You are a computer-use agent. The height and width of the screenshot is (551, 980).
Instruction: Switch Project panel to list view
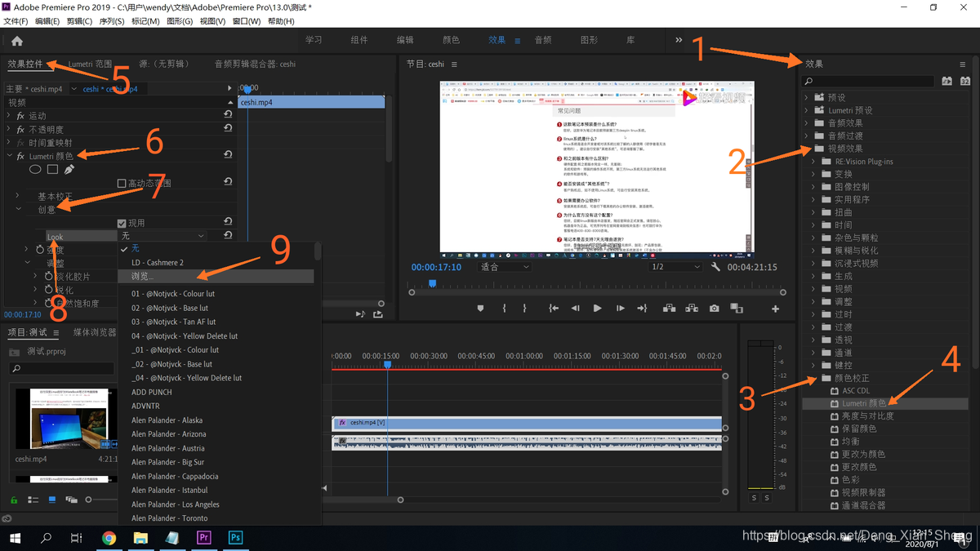pyautogui.click(x=33, y=500)
